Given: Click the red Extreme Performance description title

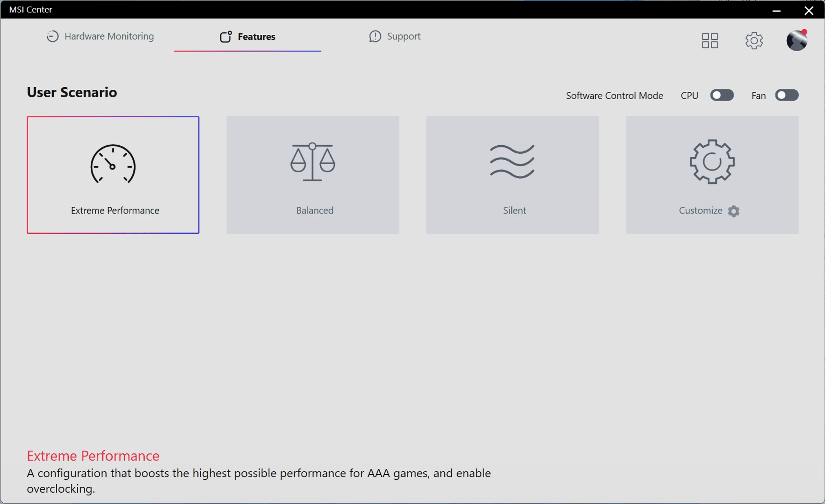Looking at the screenshot, I should 93,455.
